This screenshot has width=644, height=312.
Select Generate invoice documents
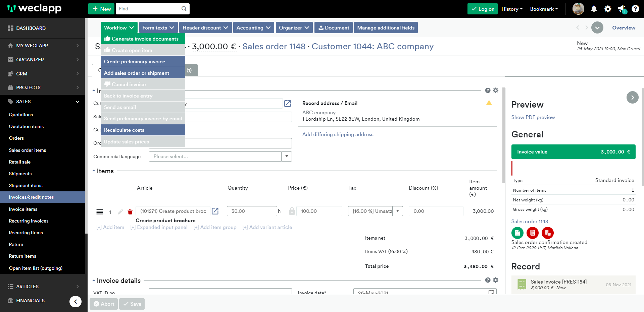coord(143,39)
